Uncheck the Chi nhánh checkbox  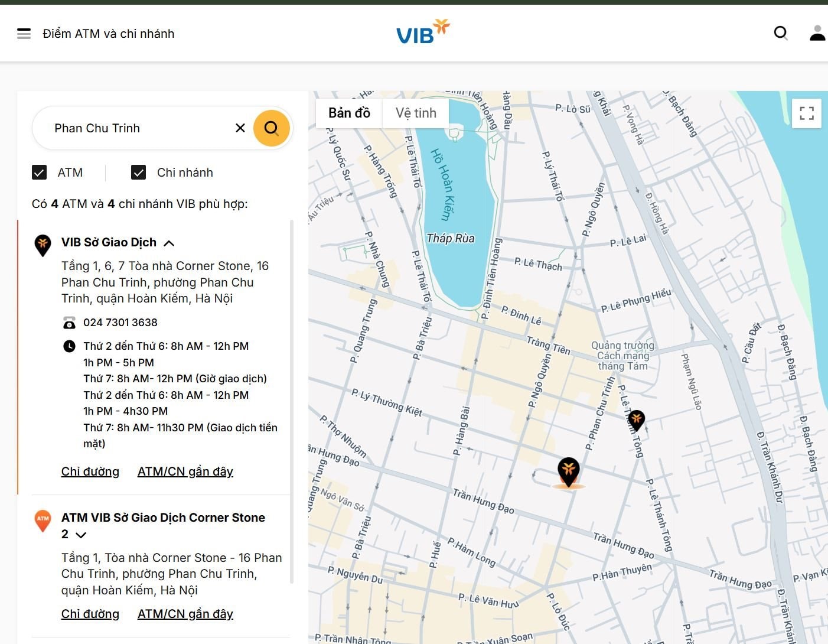pyautogui.click(x=138, y=173)
